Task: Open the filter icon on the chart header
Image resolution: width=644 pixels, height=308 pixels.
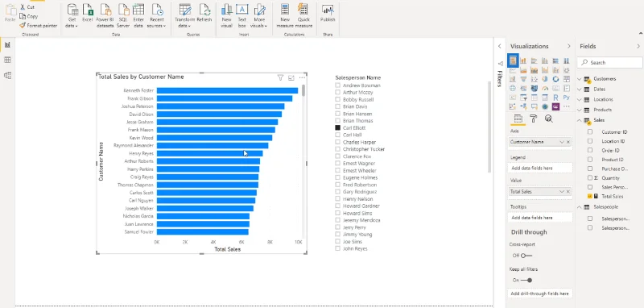Action: (280, 77)
